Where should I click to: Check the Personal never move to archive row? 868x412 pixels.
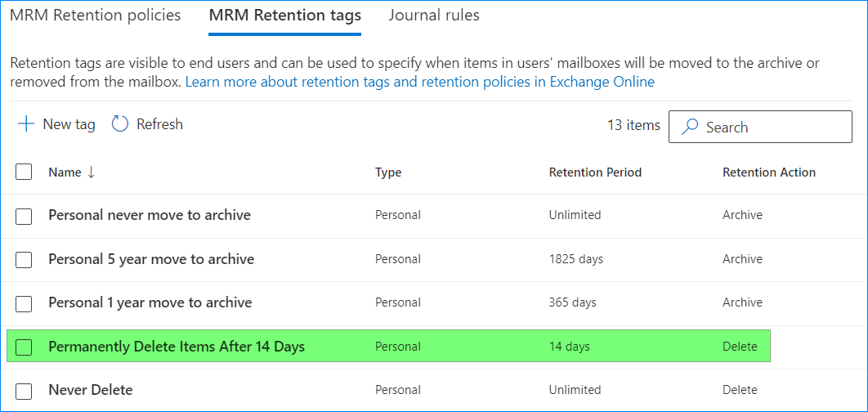(24, 216)
